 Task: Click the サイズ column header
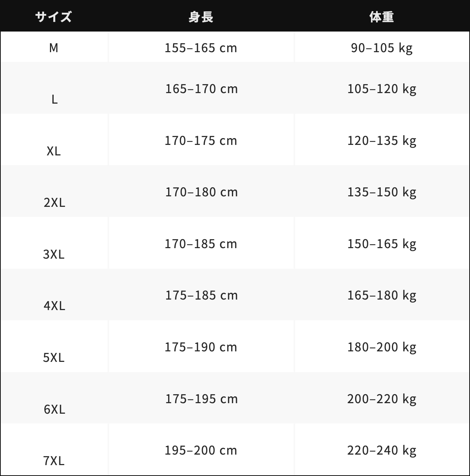[x=54, y=17]
